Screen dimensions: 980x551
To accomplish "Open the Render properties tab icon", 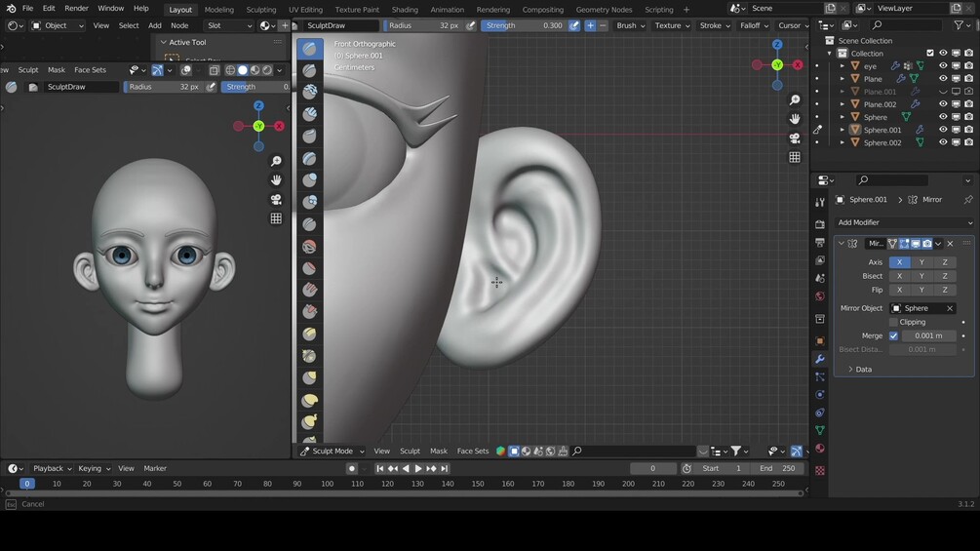I will point(820,224).
